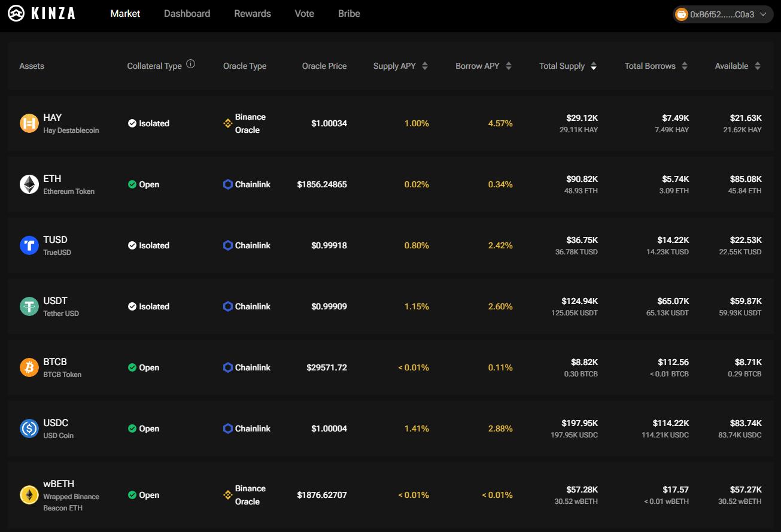This screenshot has width=781, height=532.
Task: Go to the Vote page
Action: [304, 13]
